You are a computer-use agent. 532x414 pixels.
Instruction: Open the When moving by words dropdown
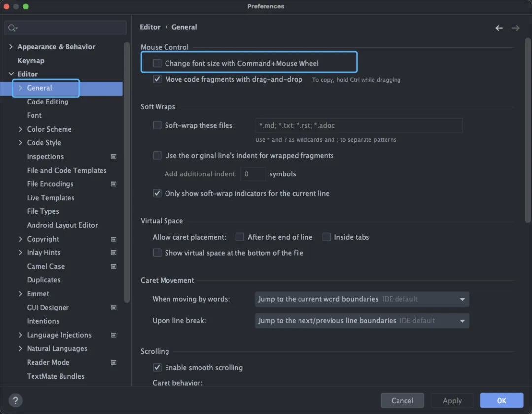click(362, 299)
